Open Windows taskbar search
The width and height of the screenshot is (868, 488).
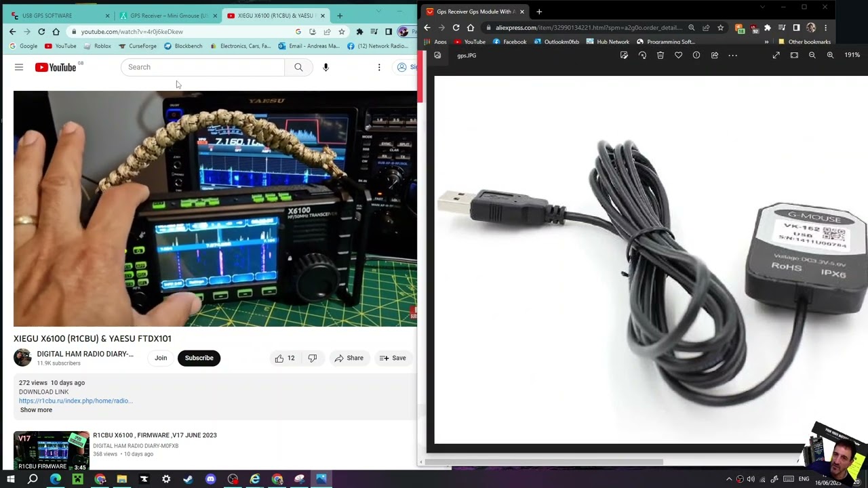pos(33,479)
